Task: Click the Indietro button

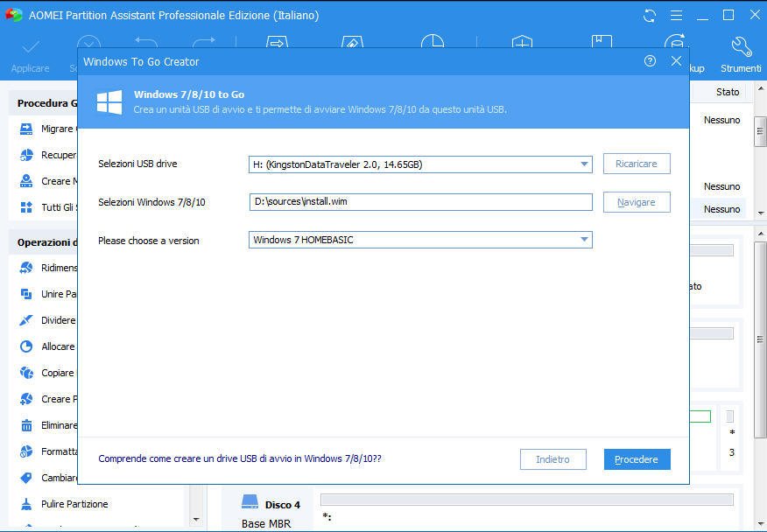Action: (x=552, y=459)
